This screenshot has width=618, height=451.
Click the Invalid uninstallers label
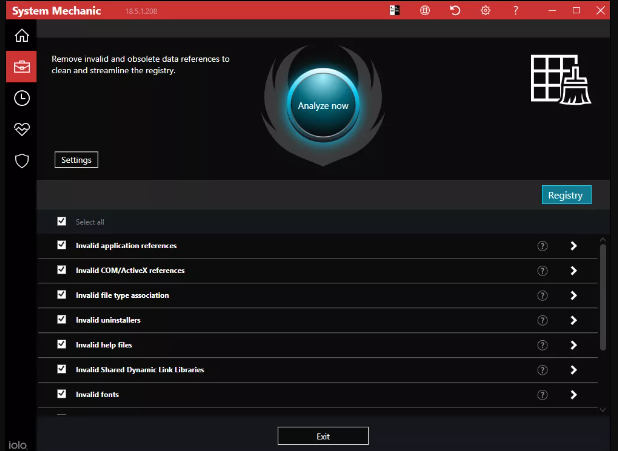click(x=108, y=320)
